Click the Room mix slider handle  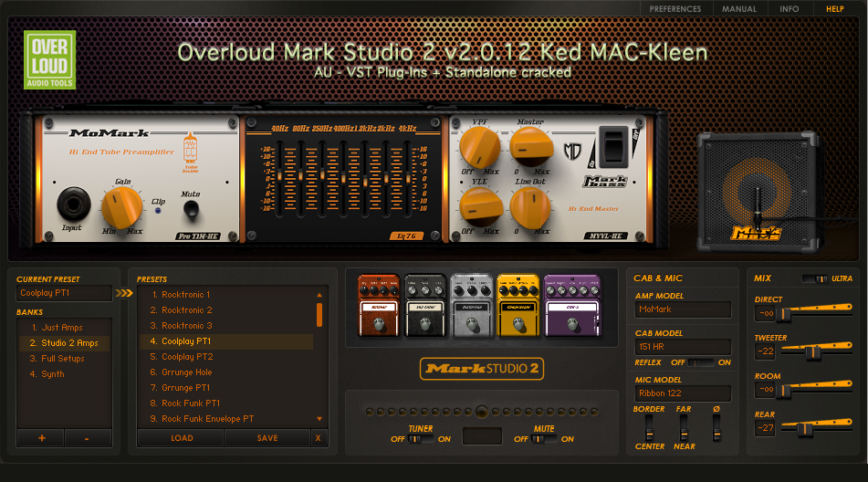[x=783, y=391]
